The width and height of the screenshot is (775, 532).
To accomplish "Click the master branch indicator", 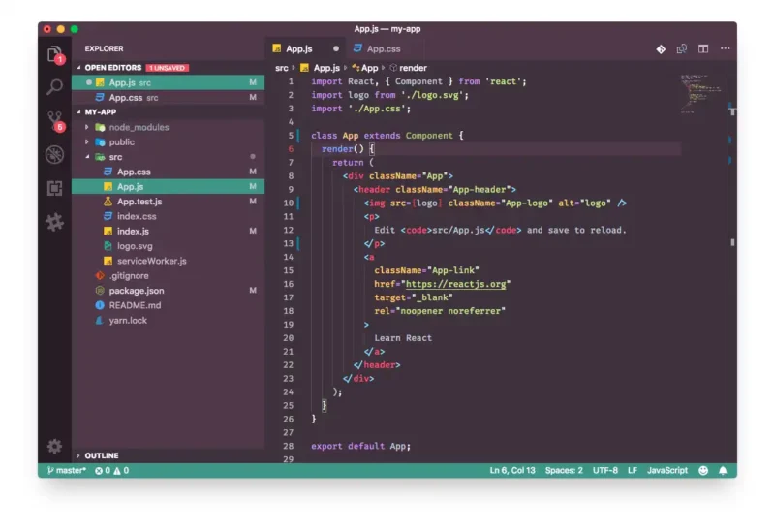I will tap(67, 471).
